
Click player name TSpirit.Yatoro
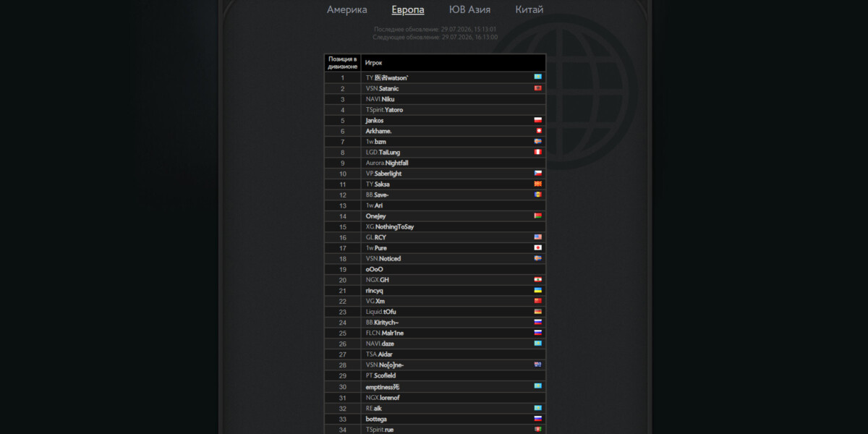(384, 110)
